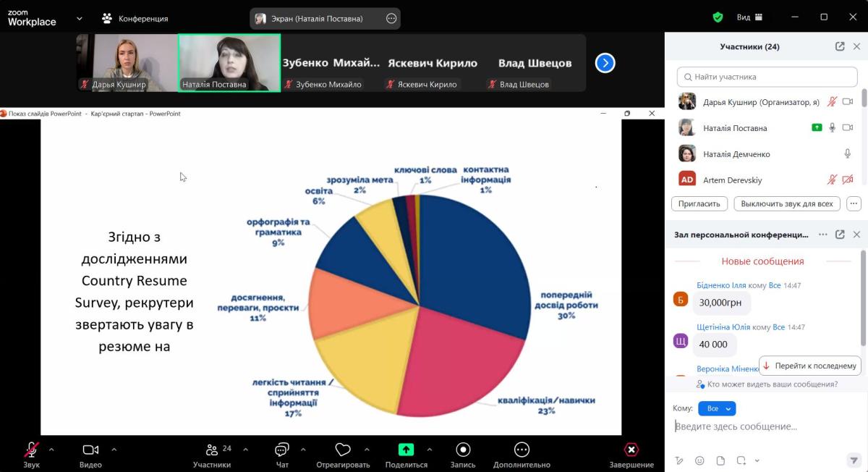Open the Кому: Все recipient dropdown
Viewport: 868px width, 472px height.
point(717,408)
